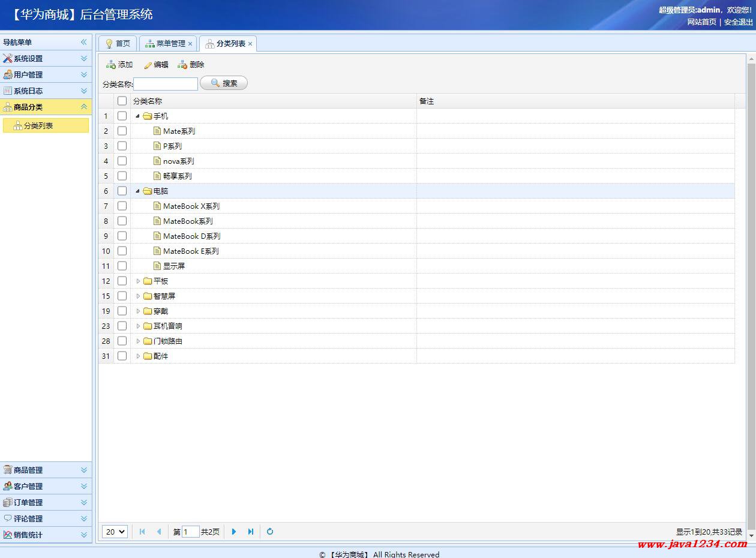This screenshot has width=756, height=558.
Task: Expand the 销售统计 accordion chevron
Action: (x=84, y=535)
